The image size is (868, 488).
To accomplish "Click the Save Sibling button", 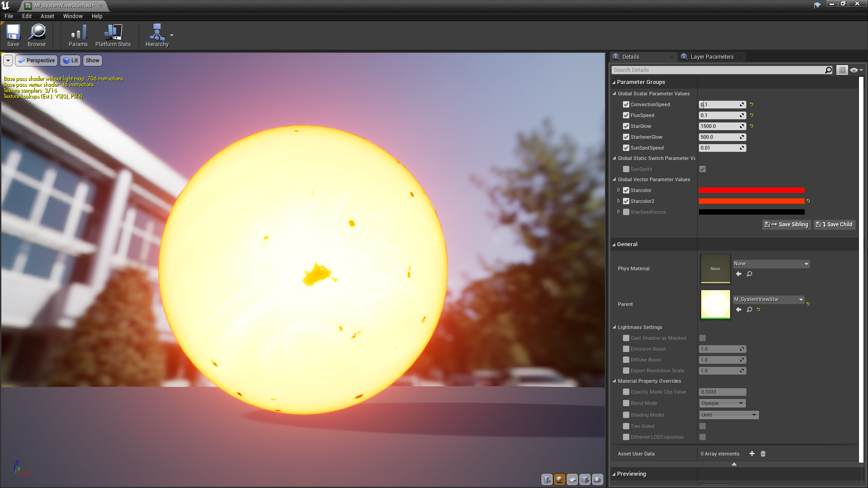I will tap(786, 225).
